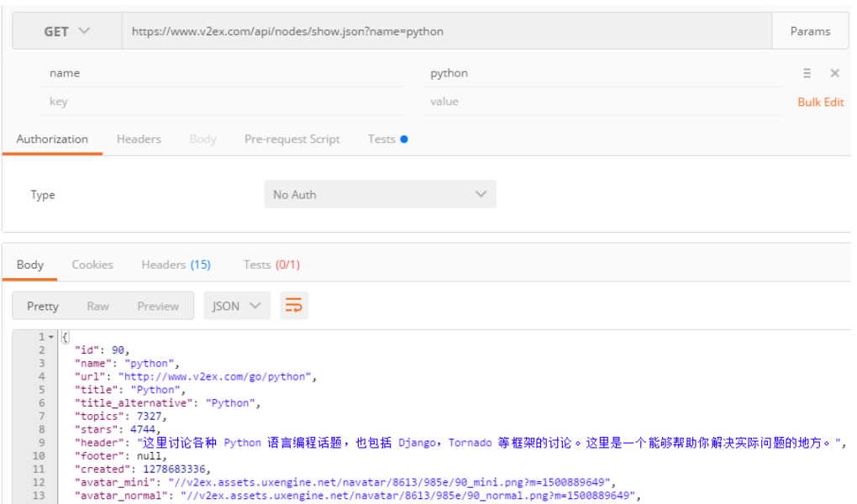Expand the No Auth type dropdown
This screenshot has height=504, width=857.
[380, 194]
